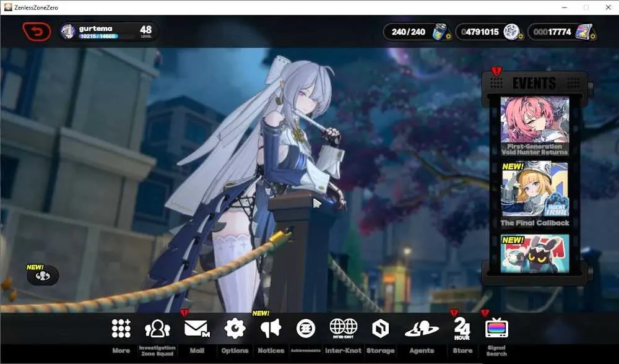Open the Notices megaphone icon

271,329
